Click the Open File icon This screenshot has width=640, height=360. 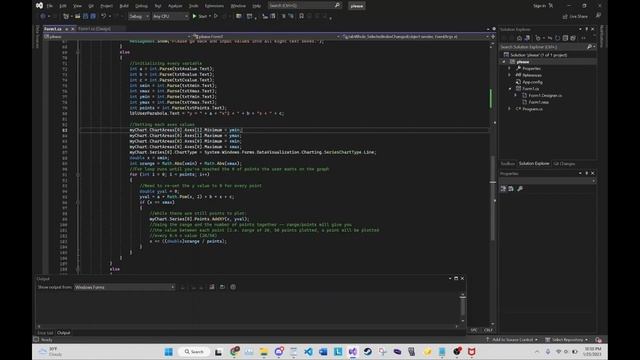pyautogui.click(x=77, y=16)
